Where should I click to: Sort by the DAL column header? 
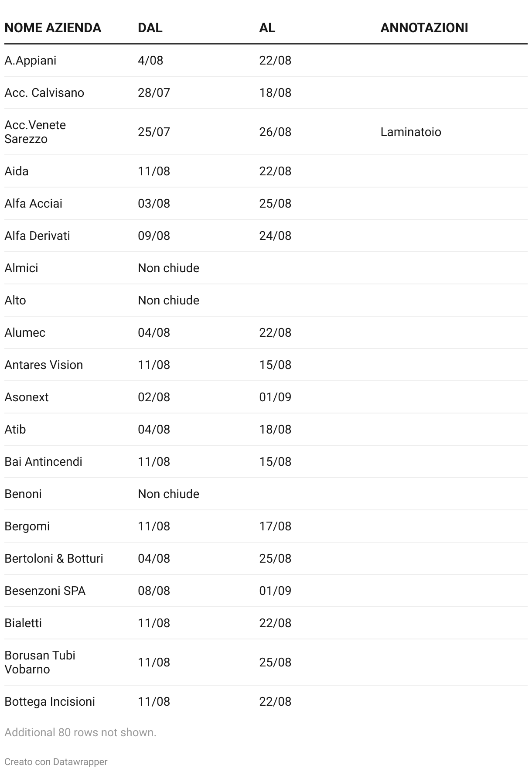coord(150,28)
